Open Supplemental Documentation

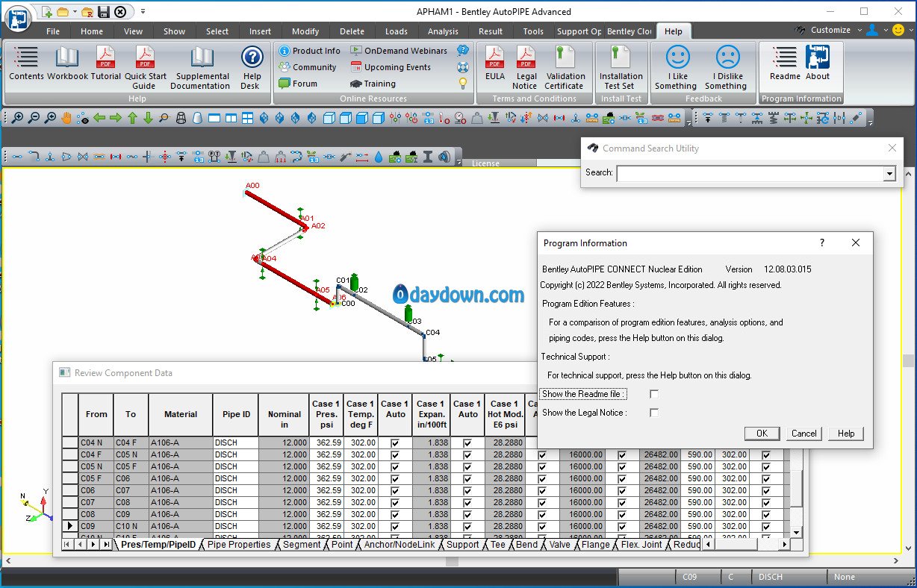200,67
